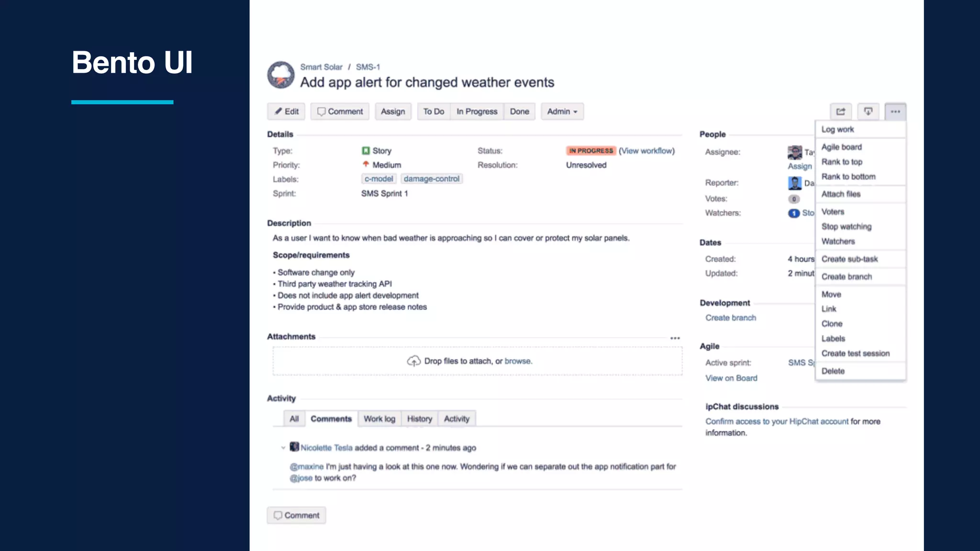
Task: Switch to the History tab
Action: tap(419, 419)
